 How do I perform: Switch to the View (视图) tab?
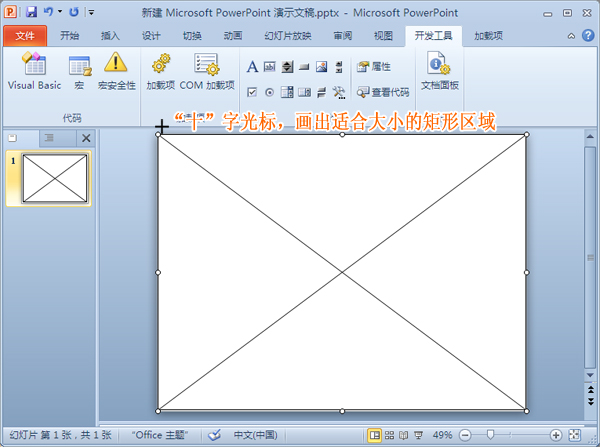(383, 36)
